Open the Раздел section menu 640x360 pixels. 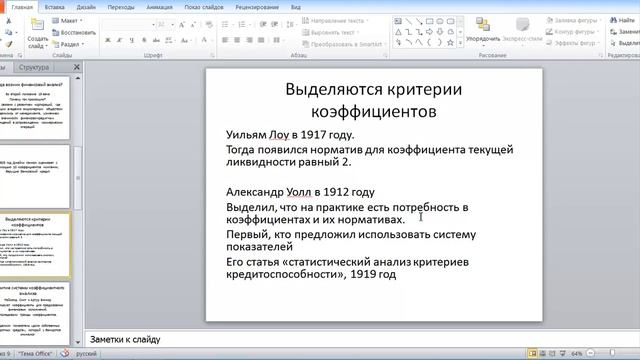point(69,44)
